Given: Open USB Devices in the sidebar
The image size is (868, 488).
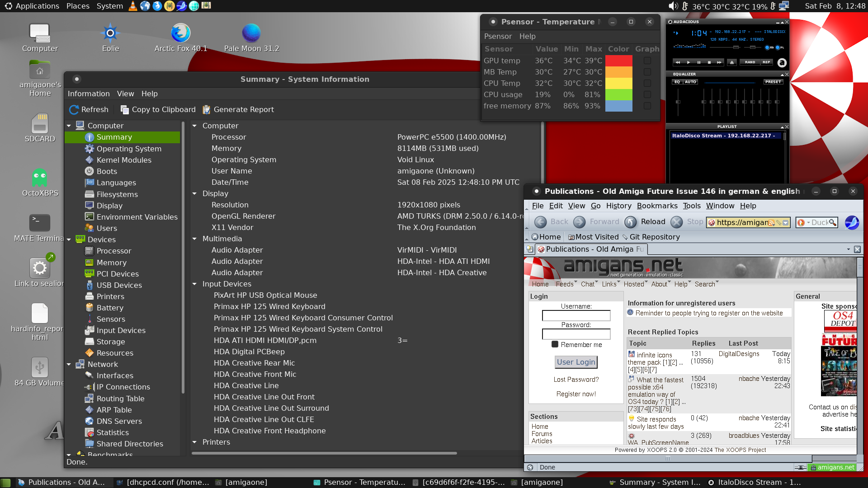Looking at the screenshot, I should (x=119, y=285).
